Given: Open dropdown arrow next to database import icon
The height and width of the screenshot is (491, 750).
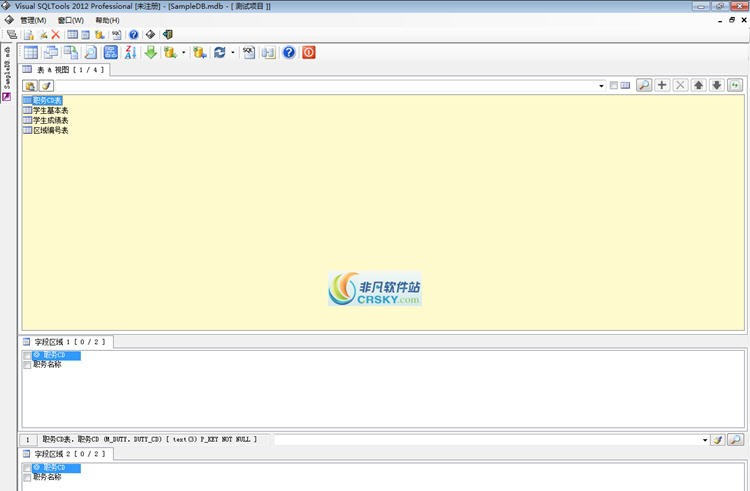Looking at the screenshot, I should point(183,53).
